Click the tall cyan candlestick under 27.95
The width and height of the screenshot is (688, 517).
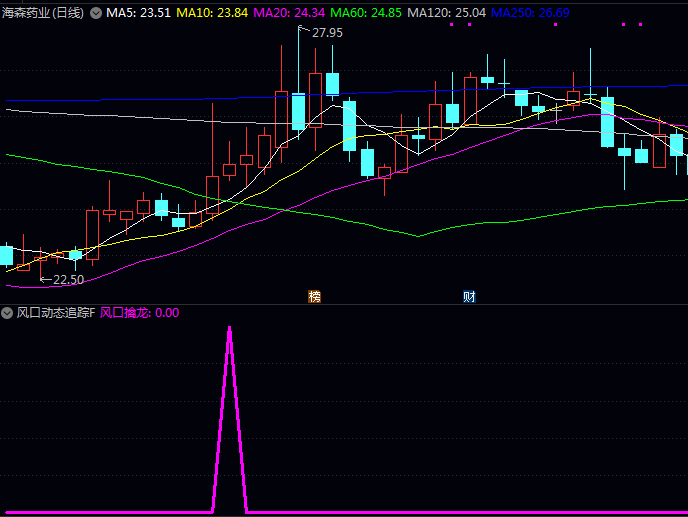pos(298,110)
